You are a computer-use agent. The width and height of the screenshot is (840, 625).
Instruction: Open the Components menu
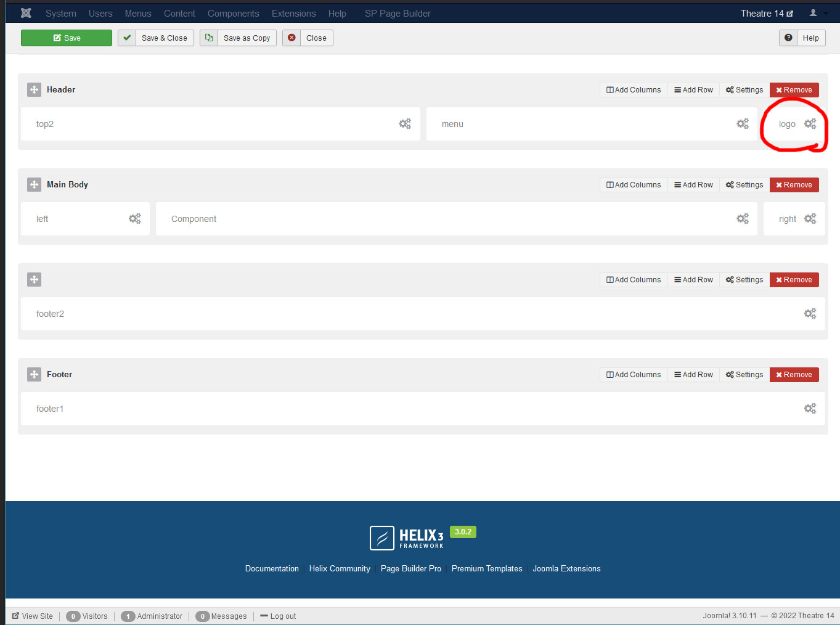pos(233,13)
